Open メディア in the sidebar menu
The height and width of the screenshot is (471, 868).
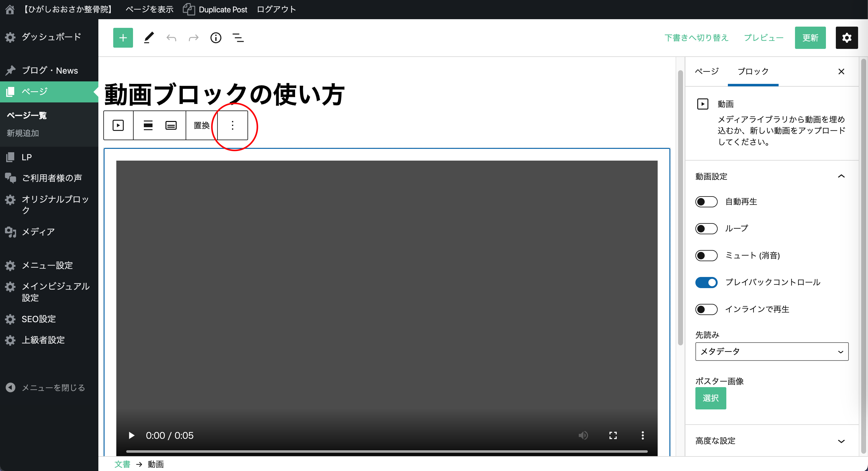click(x=38, y=232)
